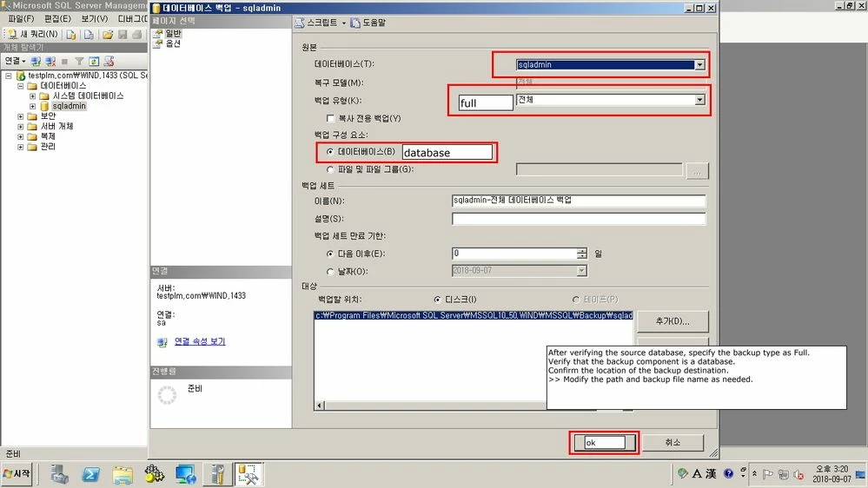Select the 테이프(P) radio button
The height and width of the screenshot is (488, 868).
576,300
